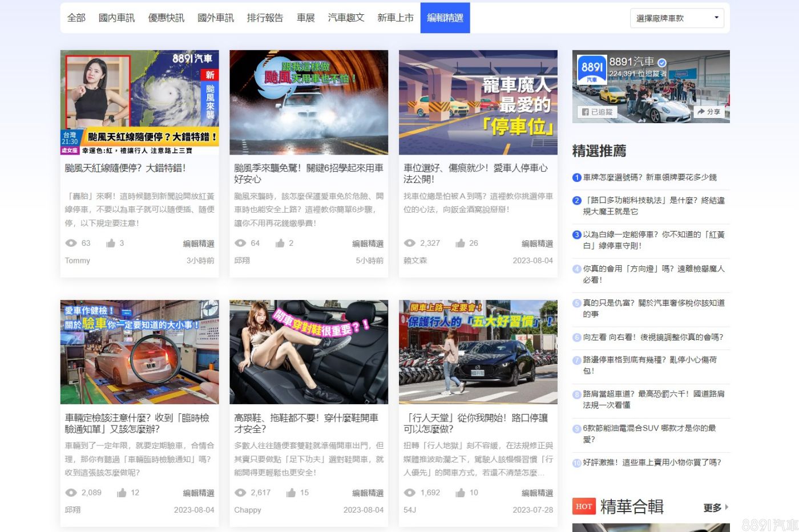The height and width of the screenshot is (532, 799).
Task: Open the 排行報告 tab
Action: click(x=265, y=18)
